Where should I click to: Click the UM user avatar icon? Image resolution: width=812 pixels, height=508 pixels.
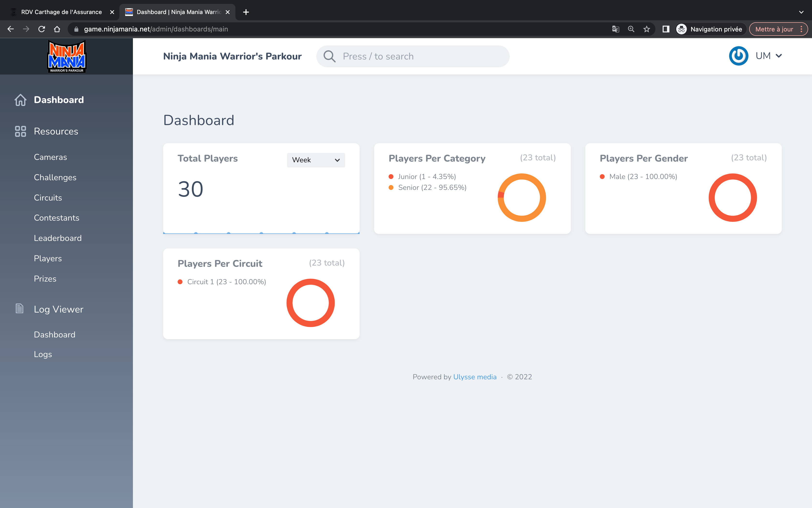click(739, 56)
